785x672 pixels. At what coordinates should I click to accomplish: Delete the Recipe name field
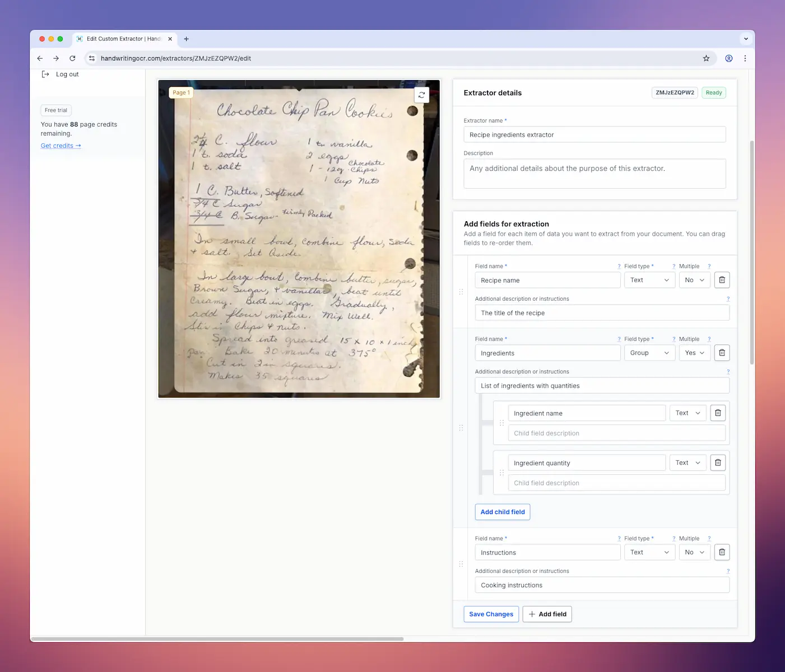[722, 279]
